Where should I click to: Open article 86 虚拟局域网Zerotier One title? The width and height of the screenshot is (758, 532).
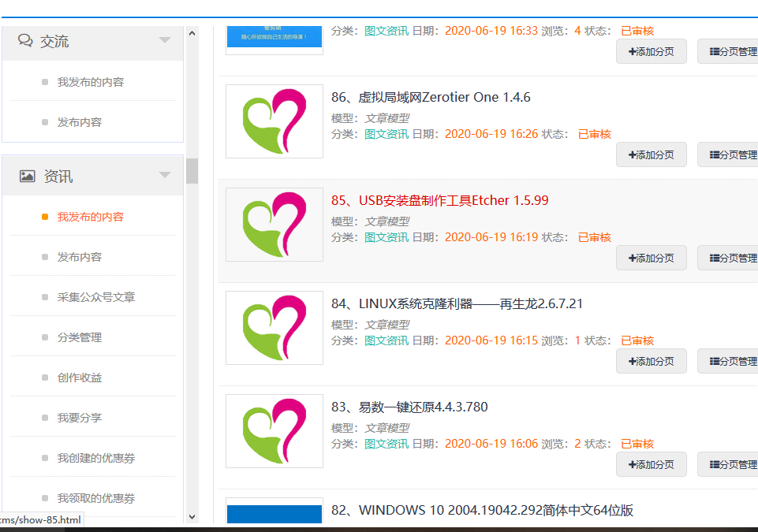[x=431, y=97]
